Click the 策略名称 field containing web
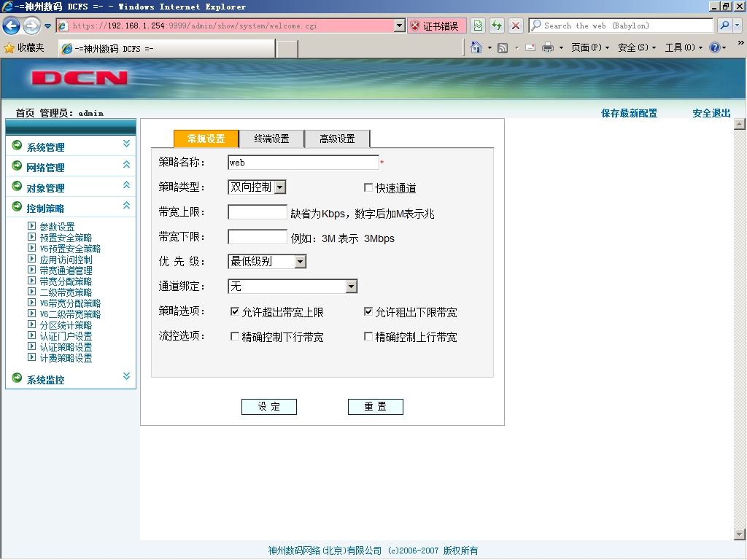Viewport: 747px width, 560px height. (303, 163)
